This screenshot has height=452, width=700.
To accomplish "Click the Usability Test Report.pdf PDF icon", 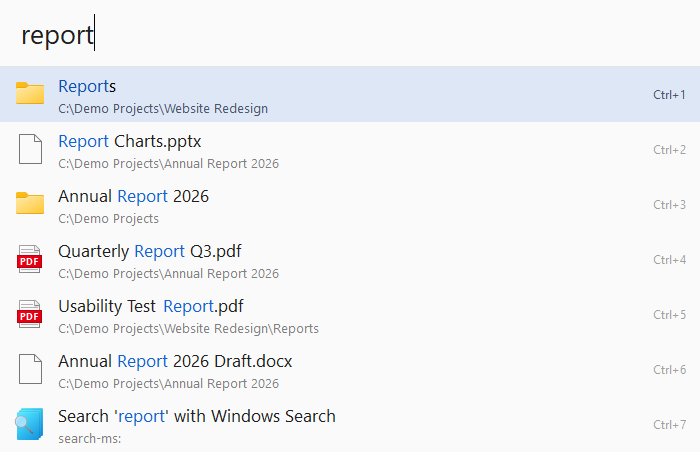I will click(29, 314).
